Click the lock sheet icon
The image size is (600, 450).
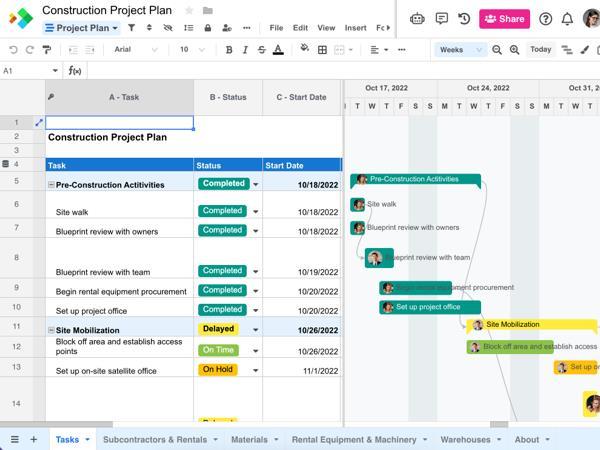[x=208, y=28]
